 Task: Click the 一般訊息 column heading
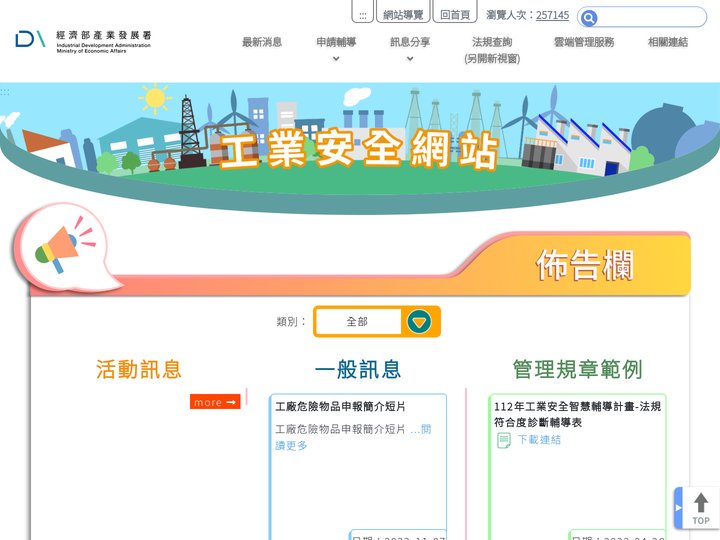click(x=358, y=369)
